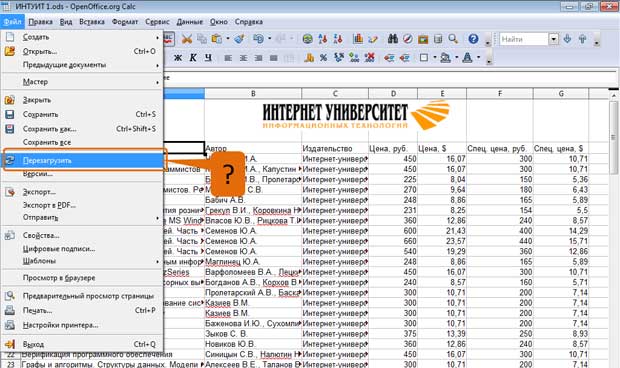Click the background color bucket icon
Viewport: 620px width, 368px height.
pos(446,58)
